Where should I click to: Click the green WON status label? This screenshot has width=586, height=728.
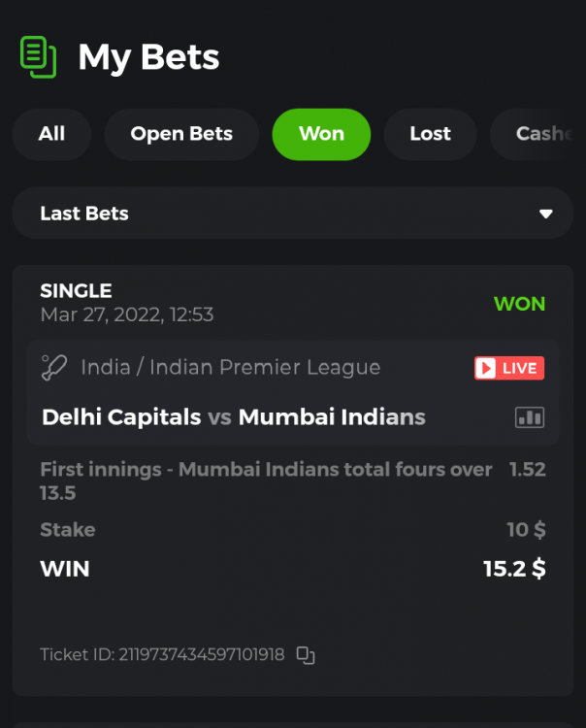point(520,304)
